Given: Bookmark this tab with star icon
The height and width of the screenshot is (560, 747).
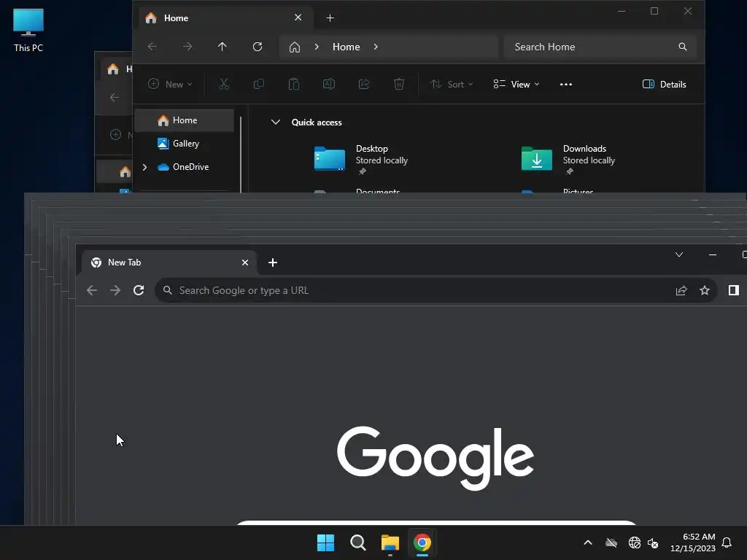Looking at the screenshot, I should point(705,290).
